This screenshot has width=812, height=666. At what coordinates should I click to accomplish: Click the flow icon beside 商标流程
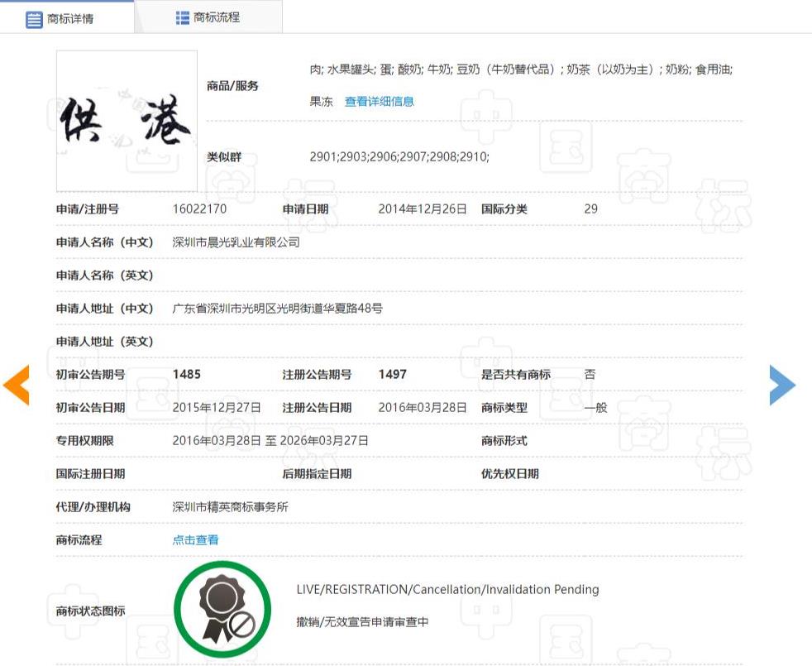[x=182, y=17]
